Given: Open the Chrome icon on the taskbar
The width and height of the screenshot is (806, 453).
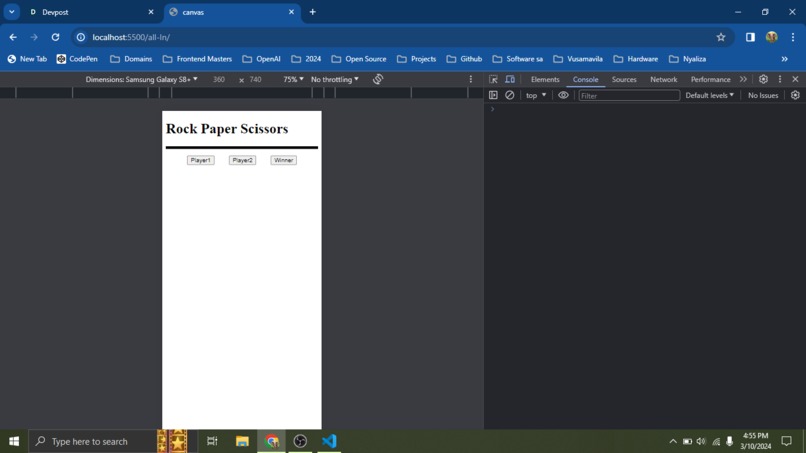Looking at the screenshot, I should (271, 441).
